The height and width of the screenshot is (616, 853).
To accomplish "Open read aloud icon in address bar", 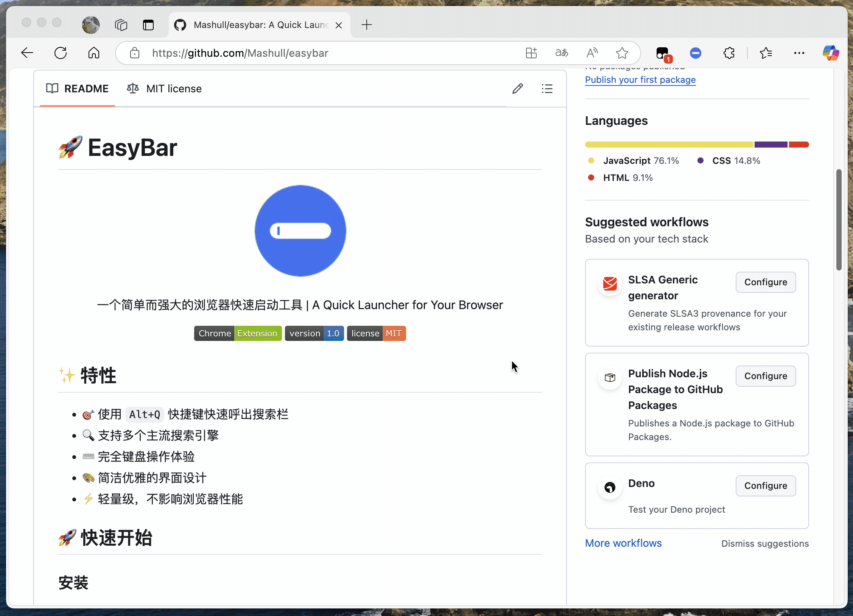I will tap(592, 53).
